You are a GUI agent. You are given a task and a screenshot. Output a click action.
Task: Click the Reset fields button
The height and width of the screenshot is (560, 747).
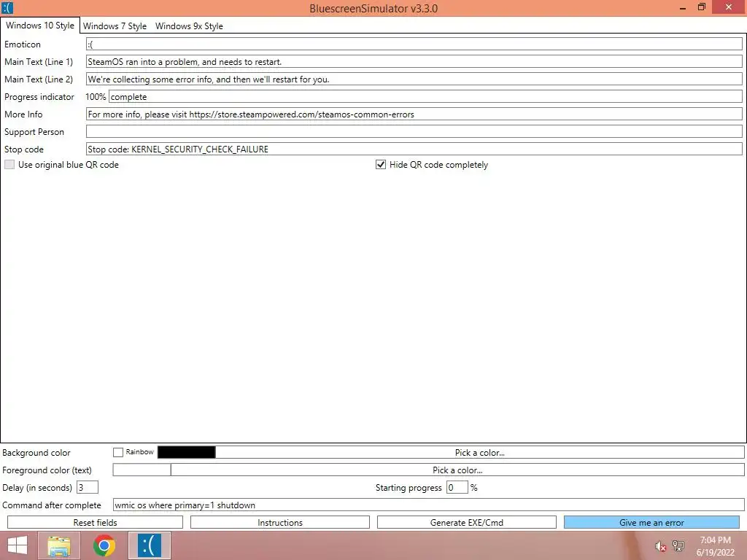(x=95, y=522)
